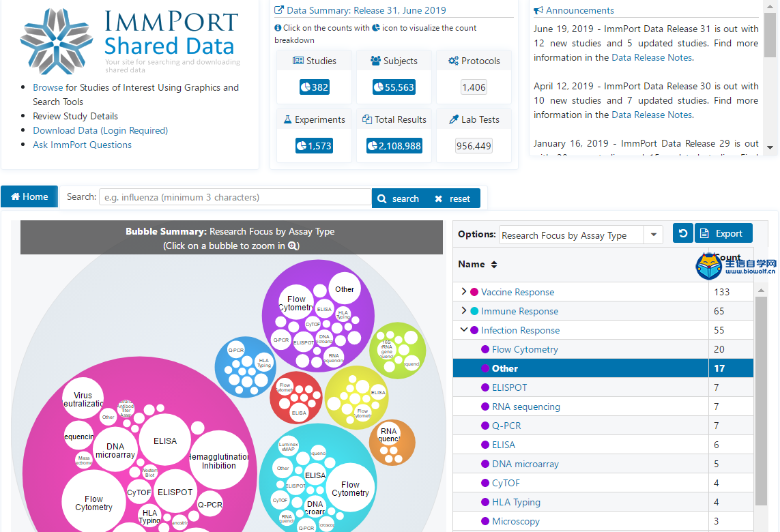Open the Research Focus by Assay Type dropdown
Image resolution: width=780 pixels, height=532 pixels.
coord(654,235)
